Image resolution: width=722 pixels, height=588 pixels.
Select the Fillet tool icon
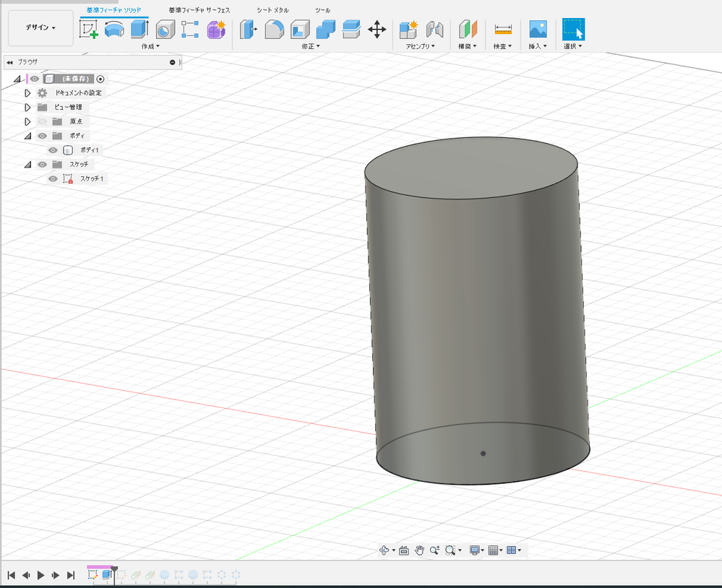click(x=274, y=30)
